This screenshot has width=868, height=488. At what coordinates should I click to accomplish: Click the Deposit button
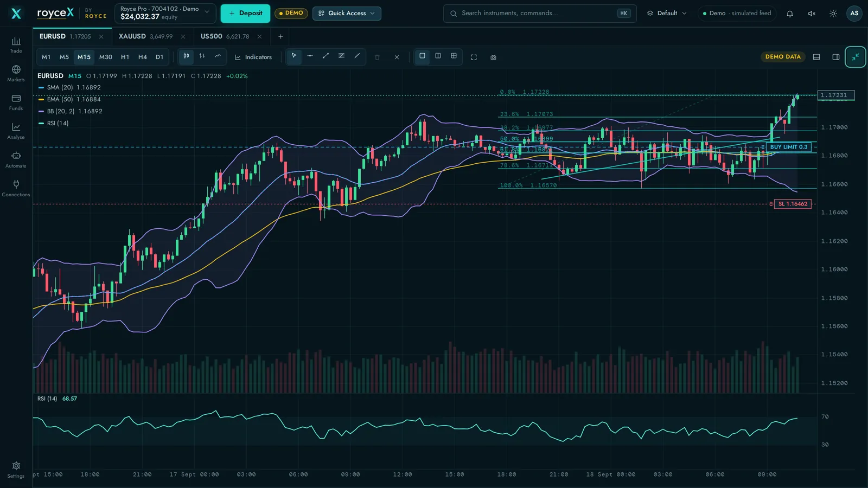click(x=245, y=13)
